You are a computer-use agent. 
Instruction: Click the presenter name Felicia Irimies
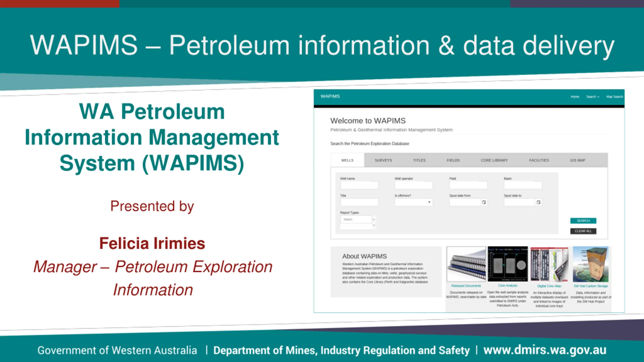pos(152,243)
